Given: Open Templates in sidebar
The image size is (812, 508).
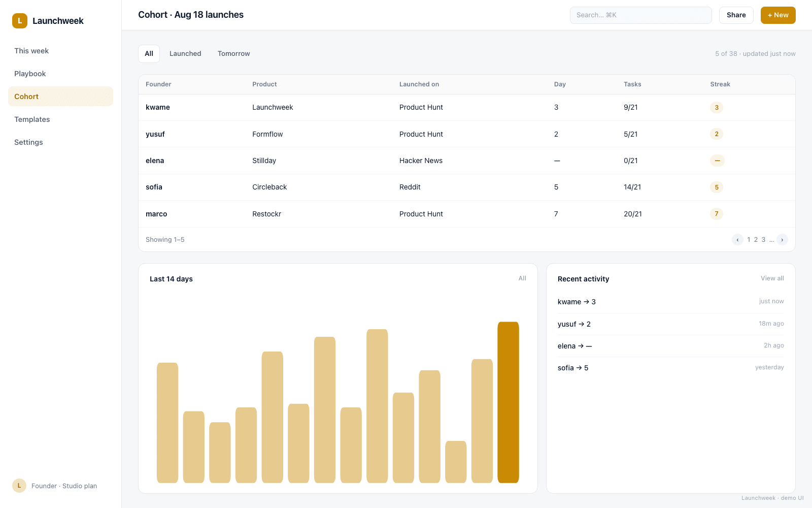Looking at the screenshot, I should pyautogui.click(x=60, y=119).
